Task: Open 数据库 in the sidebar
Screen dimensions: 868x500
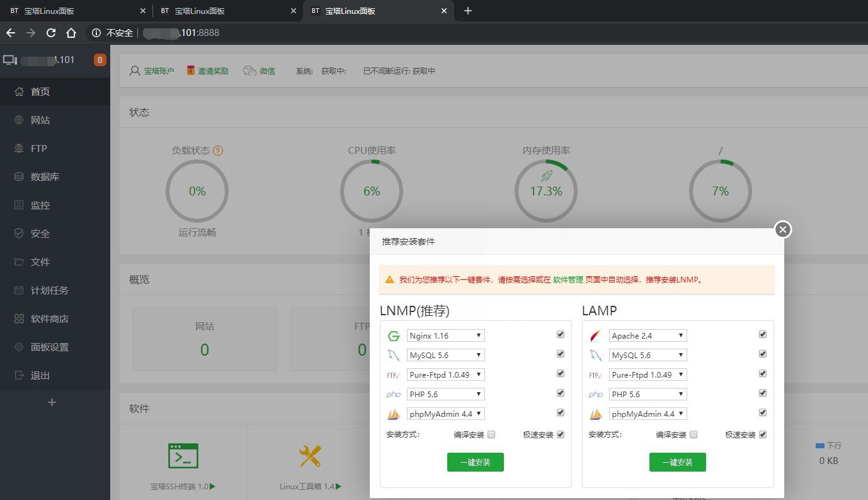Action: 55,177
